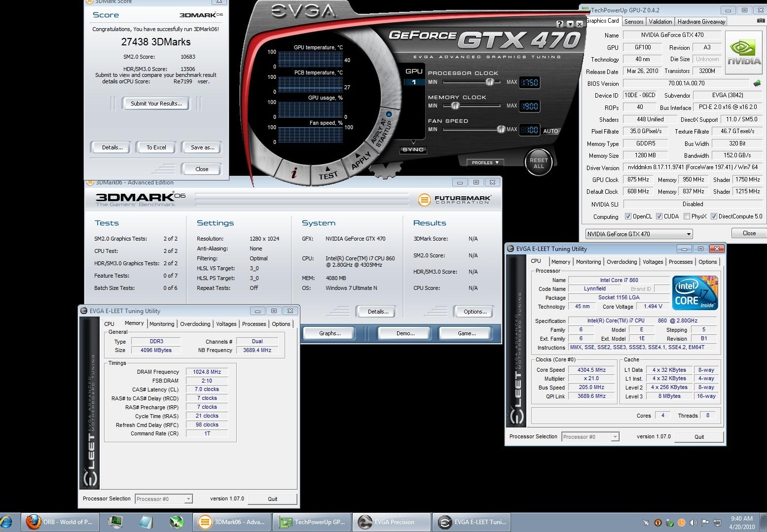This screenshot has width=767, height=532.
Task: Click the GPU-Z BIOS save chip icon
Action: point(757,83)
